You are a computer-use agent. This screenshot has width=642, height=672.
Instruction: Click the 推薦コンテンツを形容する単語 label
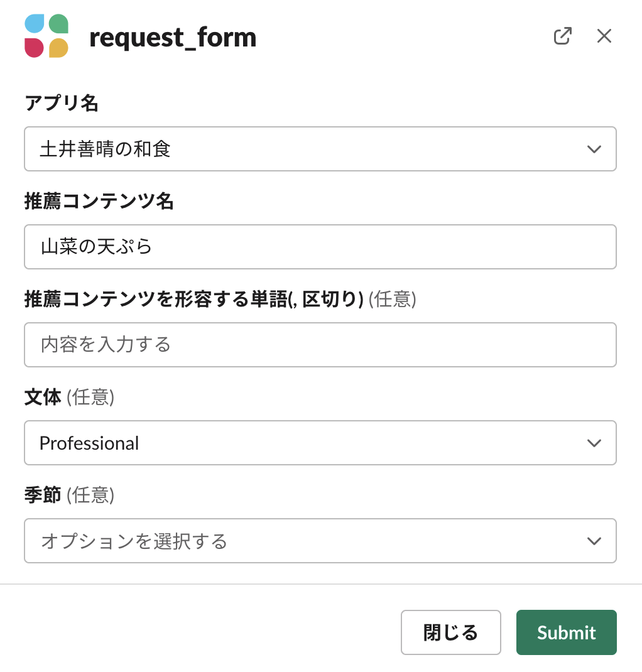click(x=194, y=300)
